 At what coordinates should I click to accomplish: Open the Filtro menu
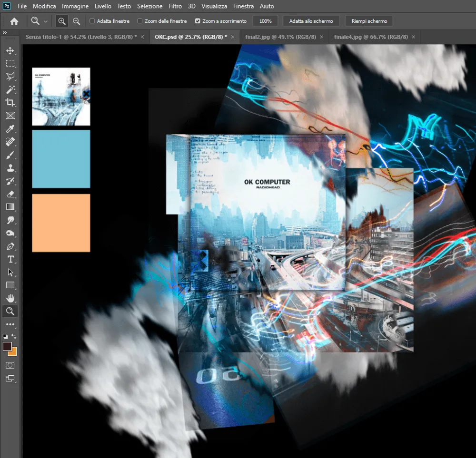(x=175, y=6)
